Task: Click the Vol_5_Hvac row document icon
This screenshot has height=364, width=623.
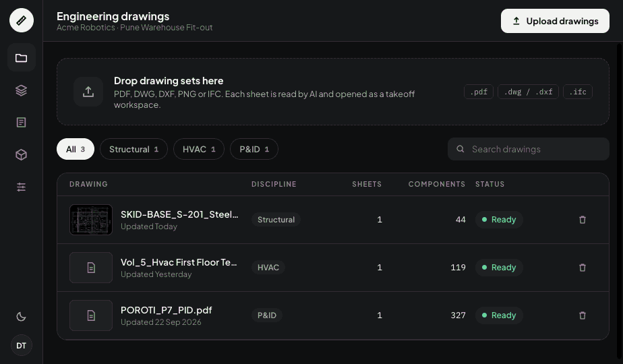Action: [x=91, y=268]
